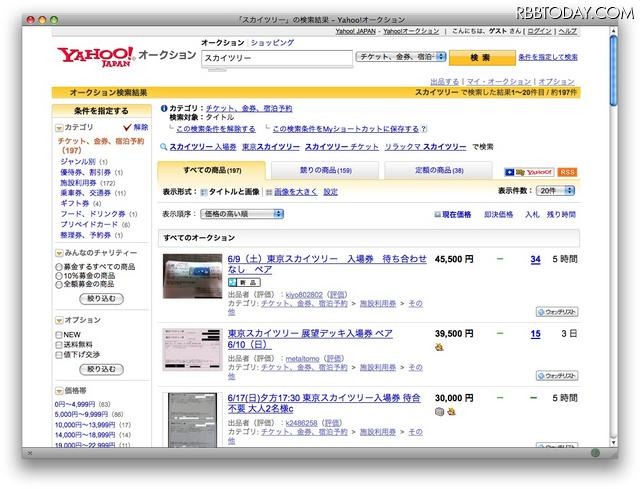This screenshot has height=489, width=640.
Task: Open 展望デッキ入場券 listing thumbnail
Action: (x=192, y=349)
